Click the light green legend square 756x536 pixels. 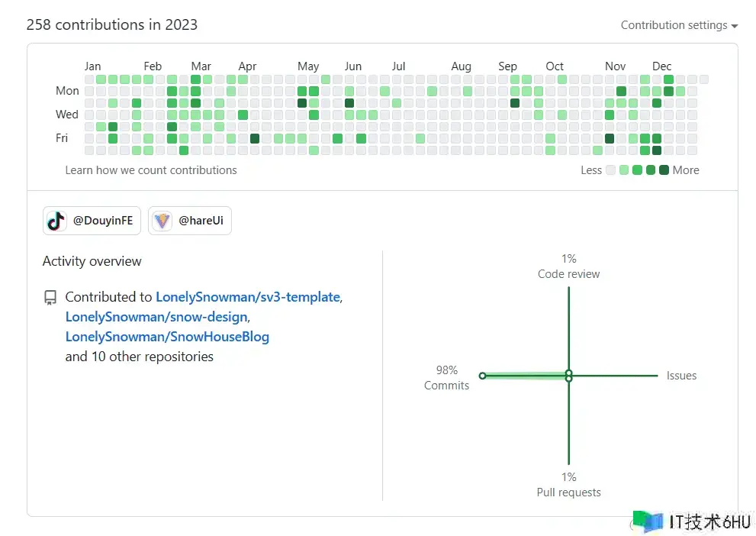click(x=624, y=170)
